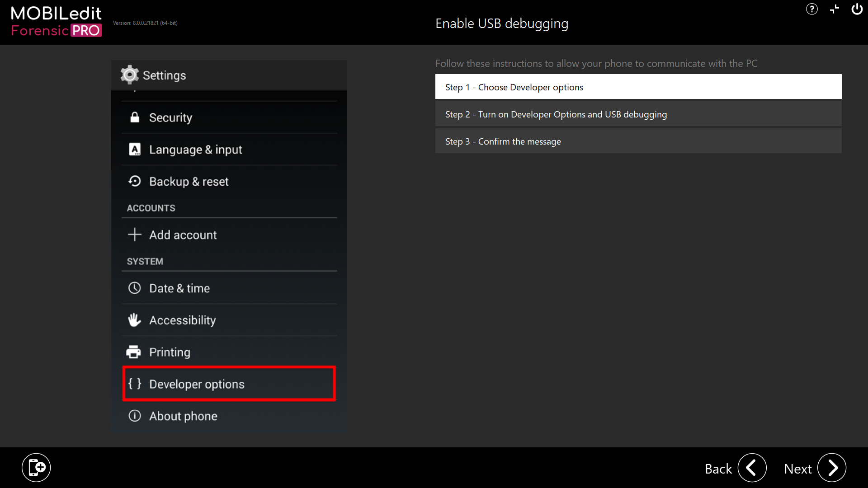Viewport: 868px width, 488px height.
Task: Click the shrink window arrows icon
Action: click(x=834, y=9)
